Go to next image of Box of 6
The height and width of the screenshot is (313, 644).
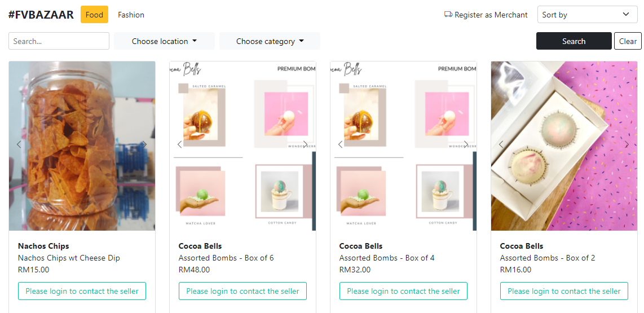click(x=305, y=144)
